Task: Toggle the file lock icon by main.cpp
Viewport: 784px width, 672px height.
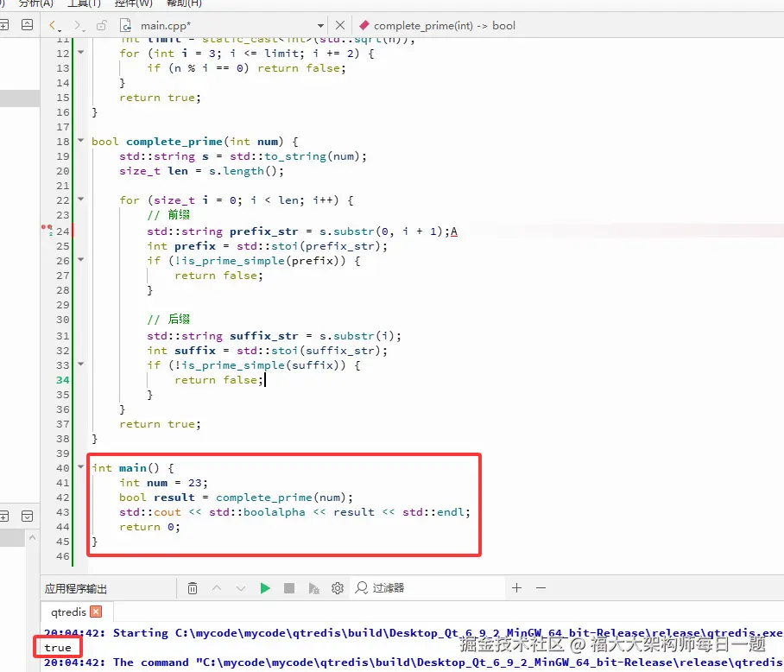Action: pos(102,25)
